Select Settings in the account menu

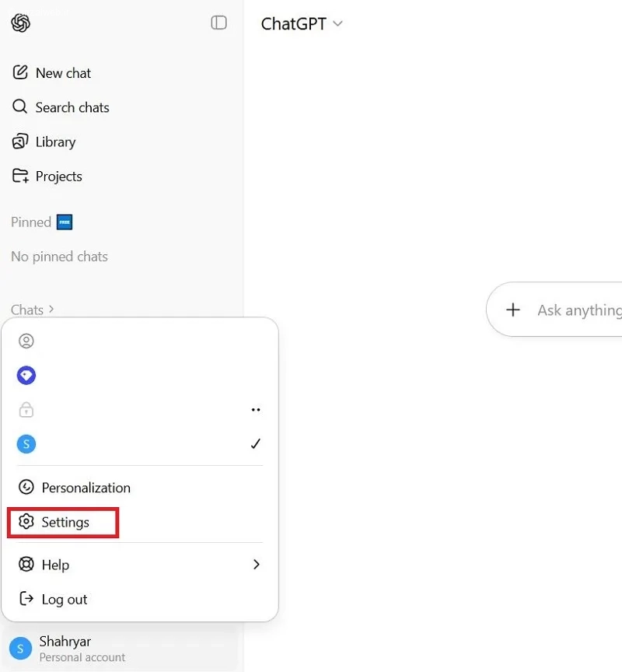(x=64, y=523)
